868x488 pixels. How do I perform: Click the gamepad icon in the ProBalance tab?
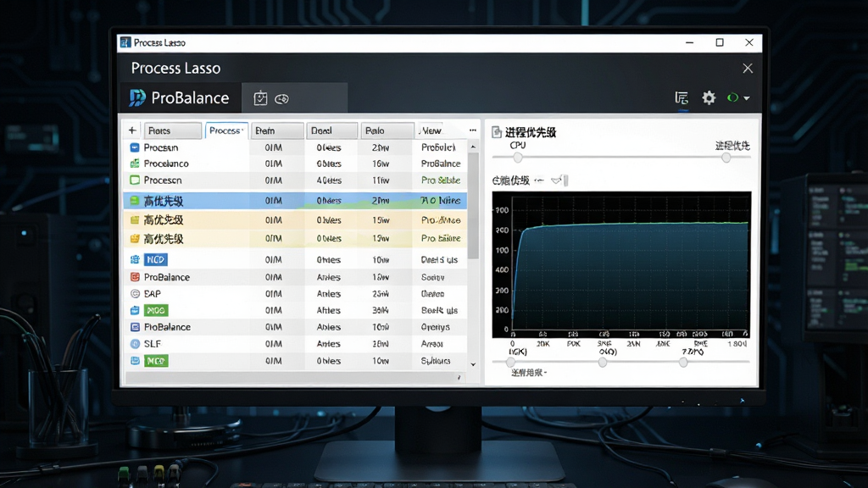(281, 99)
